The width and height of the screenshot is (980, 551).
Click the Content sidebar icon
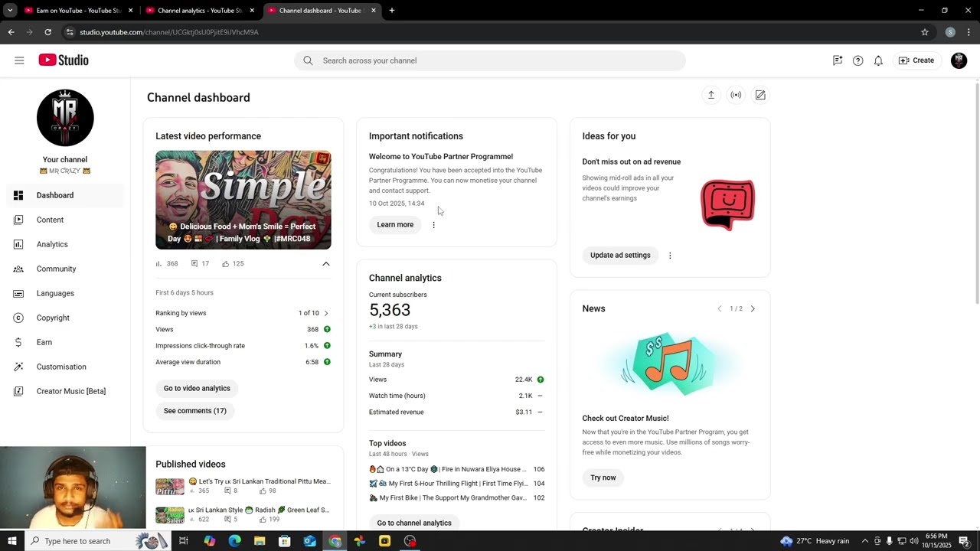click(18, 220)
